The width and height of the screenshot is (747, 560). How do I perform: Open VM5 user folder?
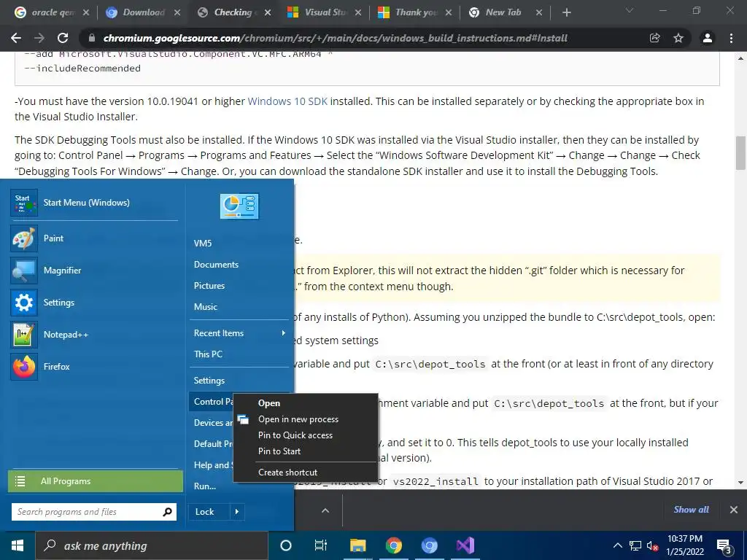pos(203,244)
